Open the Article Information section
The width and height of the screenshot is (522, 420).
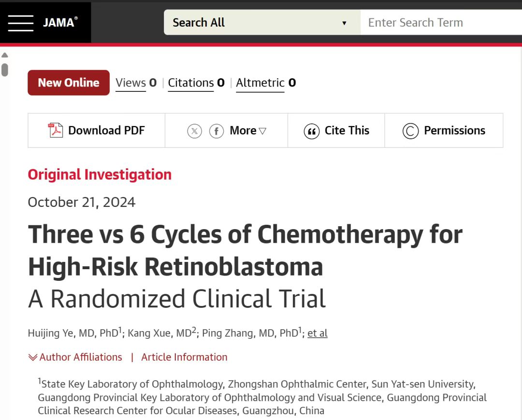tap(184, 357)
